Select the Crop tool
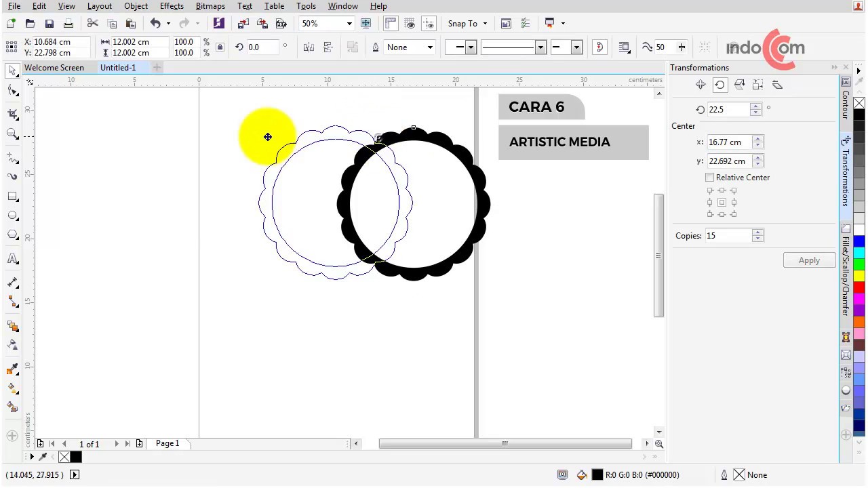This screenshot has height=488, width=868. point(12,113)
